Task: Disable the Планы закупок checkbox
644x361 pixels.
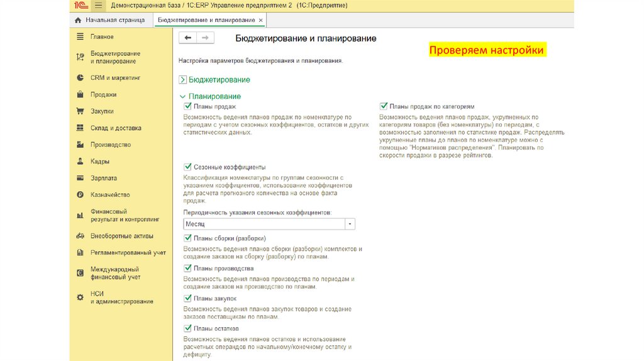Action: tap(187, 298)
